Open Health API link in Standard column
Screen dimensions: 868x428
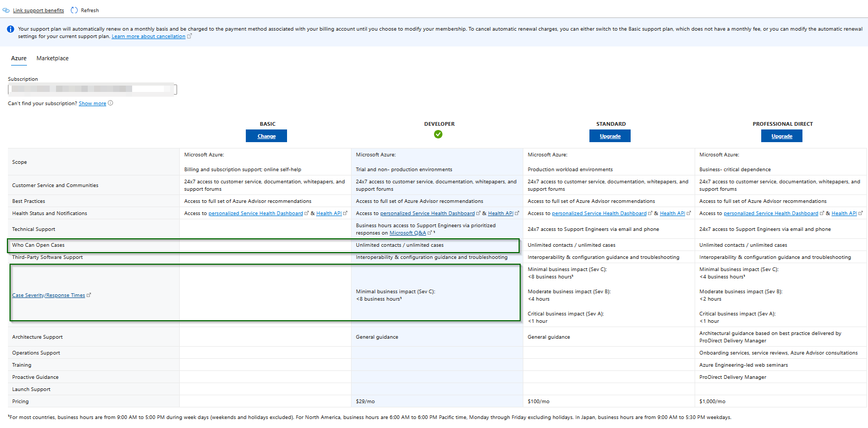point(672,213)
